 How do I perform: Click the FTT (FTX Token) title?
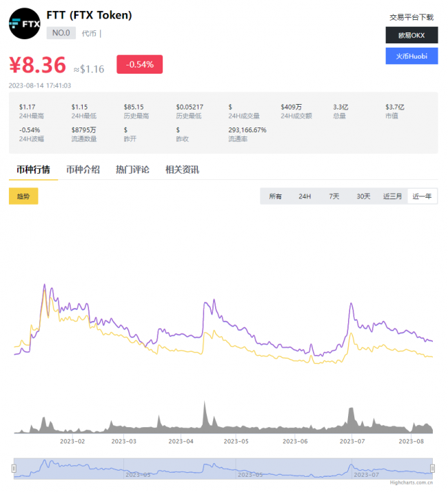89,15
